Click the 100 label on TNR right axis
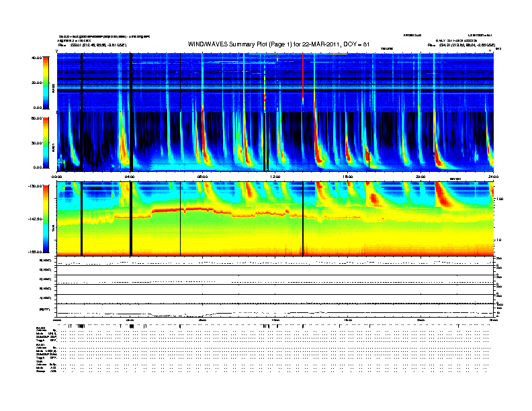Screen dimensions: 532x411 (x=500, y=199)
